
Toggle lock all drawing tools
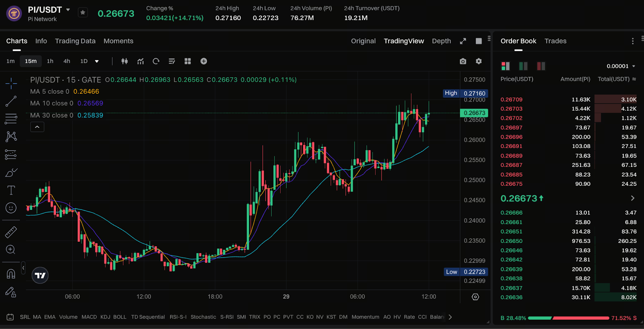point(11,292)
